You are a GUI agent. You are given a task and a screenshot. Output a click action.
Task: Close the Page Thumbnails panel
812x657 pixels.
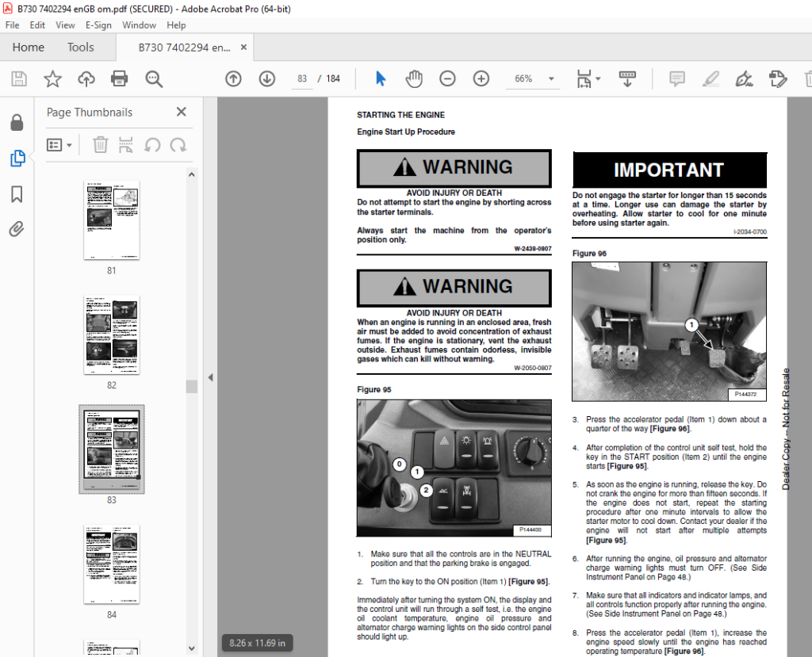182,112
